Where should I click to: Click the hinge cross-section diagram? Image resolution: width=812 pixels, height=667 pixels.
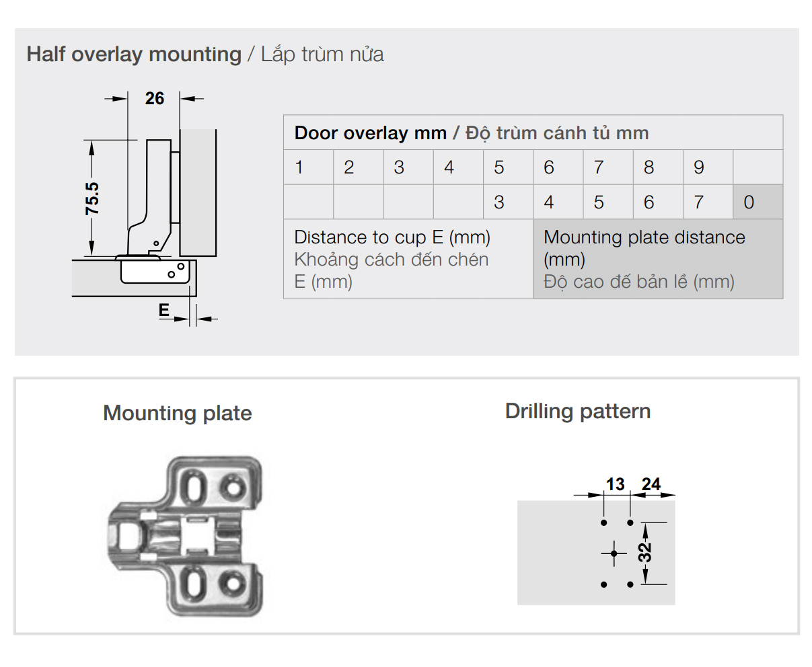151,215
